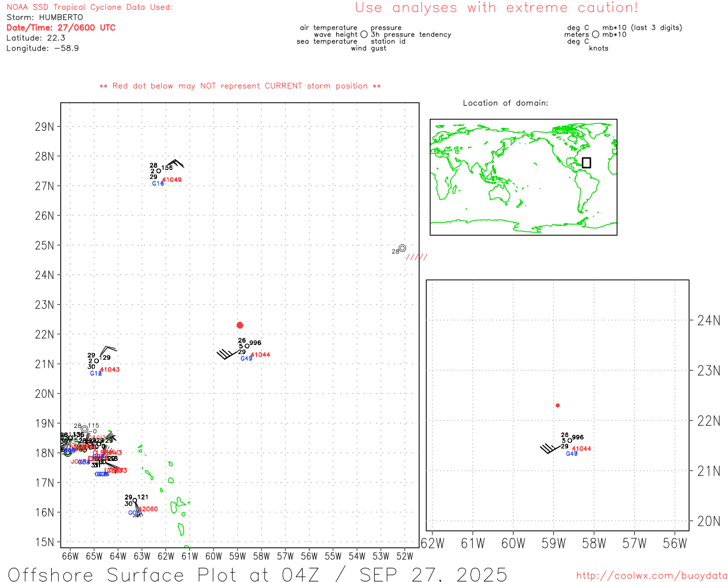The height and width of the screenshot is (582, 728).
Task: Click the left legend station circle
Action: tap(364, 35)
